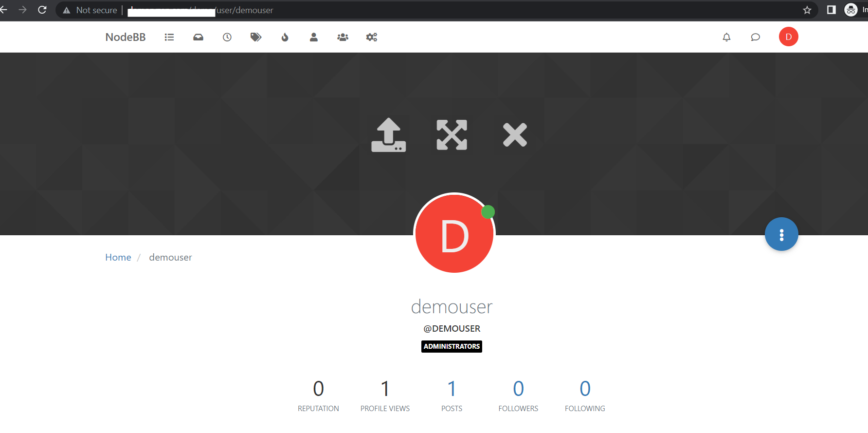Open the Groups icon in navbar

343,37
